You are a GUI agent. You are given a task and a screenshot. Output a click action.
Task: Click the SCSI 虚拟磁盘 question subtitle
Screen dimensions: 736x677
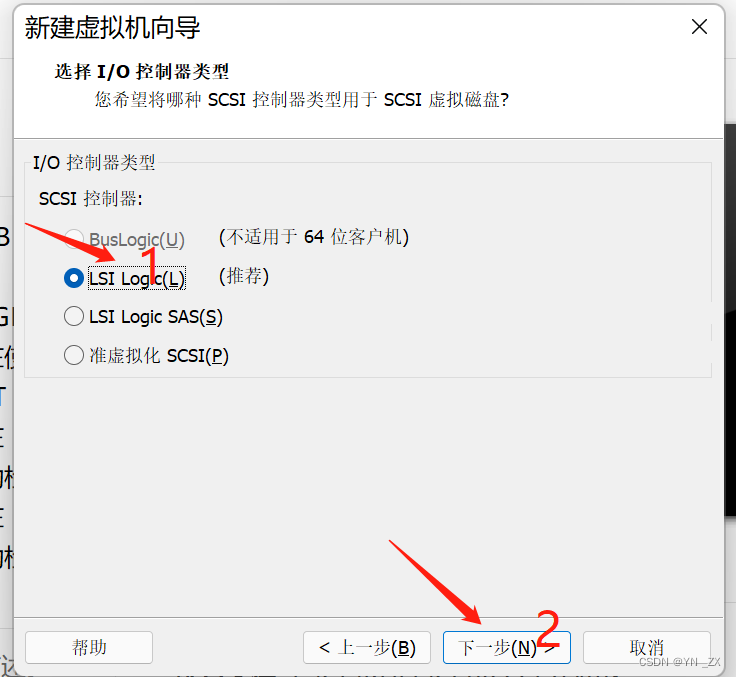click(302, 100)
